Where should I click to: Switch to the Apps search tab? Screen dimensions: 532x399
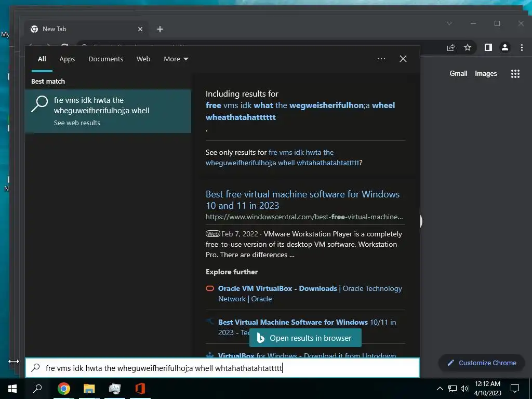click(67, 59)
